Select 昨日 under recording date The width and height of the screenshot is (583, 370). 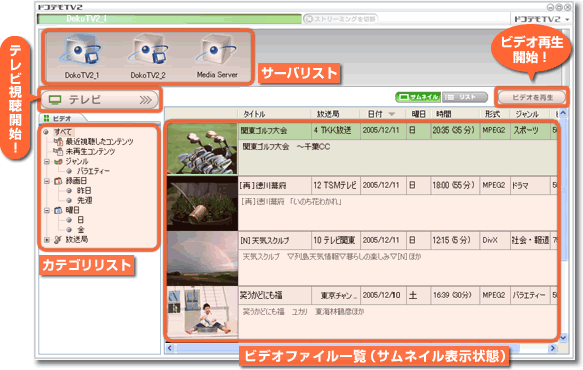(84, 190)
